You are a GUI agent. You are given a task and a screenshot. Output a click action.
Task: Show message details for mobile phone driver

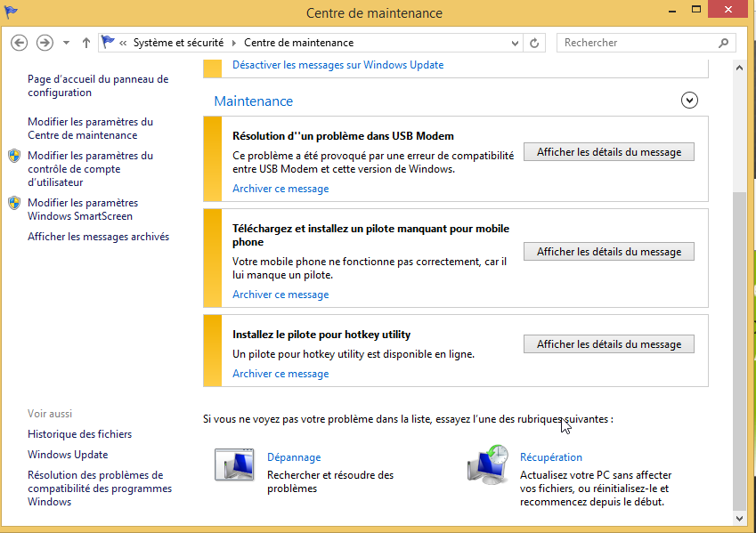[609, 252]
